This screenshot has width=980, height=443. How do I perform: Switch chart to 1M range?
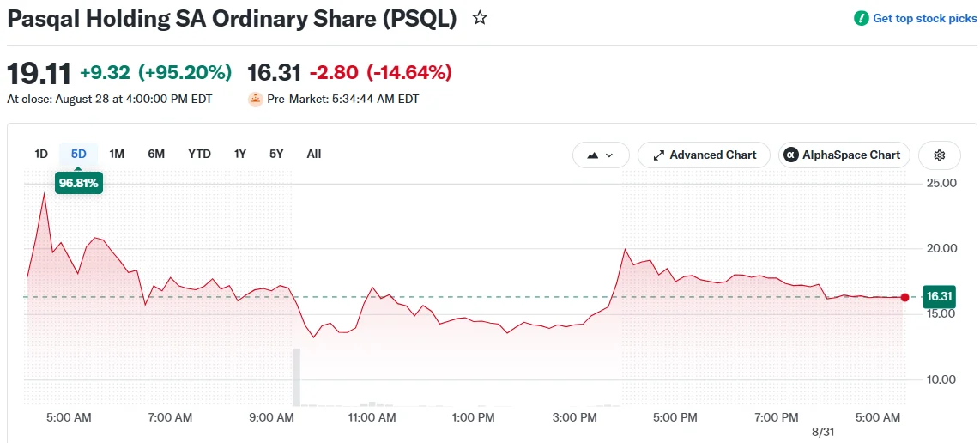(x=117, y=154)
